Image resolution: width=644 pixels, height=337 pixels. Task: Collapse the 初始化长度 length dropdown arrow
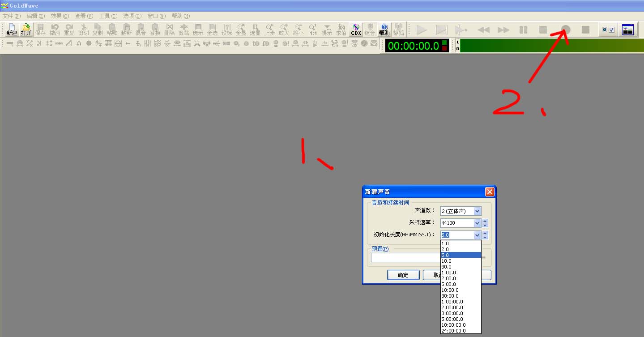[x=477, y=235]
